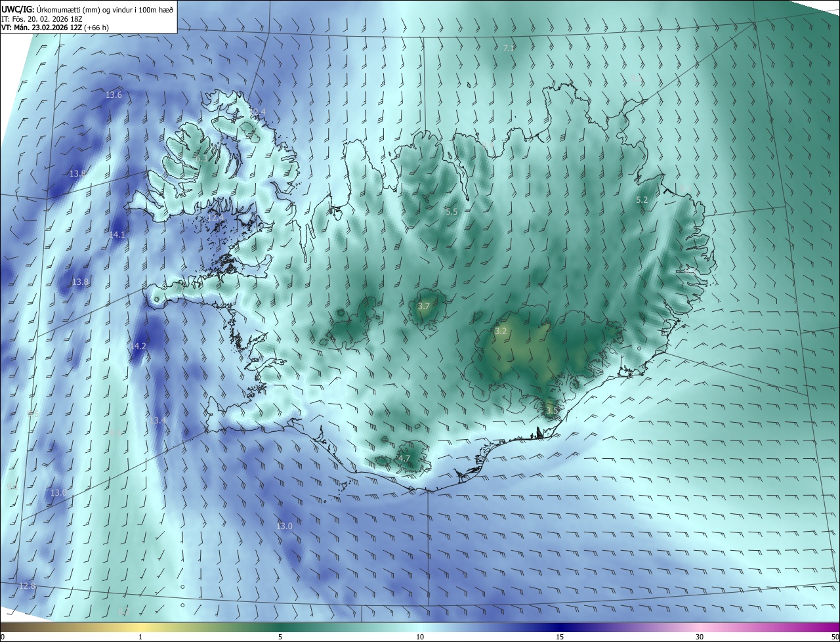Click the color scale tick label 15
Viewport: 840px width, 642px height.
[560, 637]
